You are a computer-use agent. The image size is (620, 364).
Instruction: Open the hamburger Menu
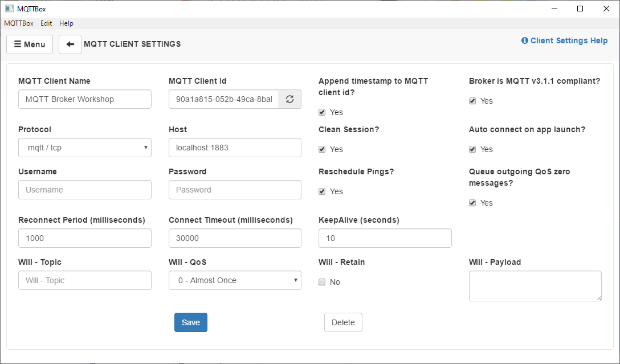click(29, 44)
